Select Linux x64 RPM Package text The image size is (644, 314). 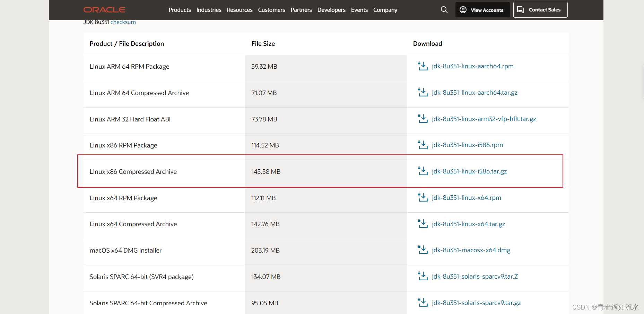(x=123, y=198)
